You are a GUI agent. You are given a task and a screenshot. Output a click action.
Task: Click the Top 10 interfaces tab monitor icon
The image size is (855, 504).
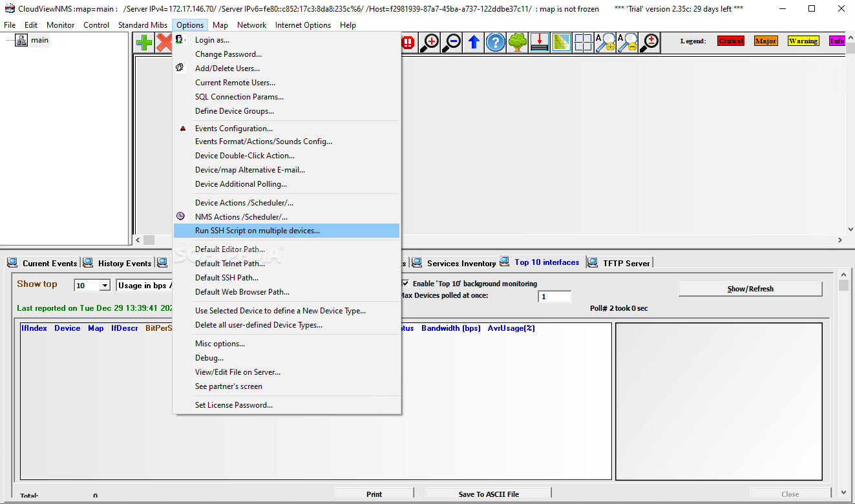505,262
